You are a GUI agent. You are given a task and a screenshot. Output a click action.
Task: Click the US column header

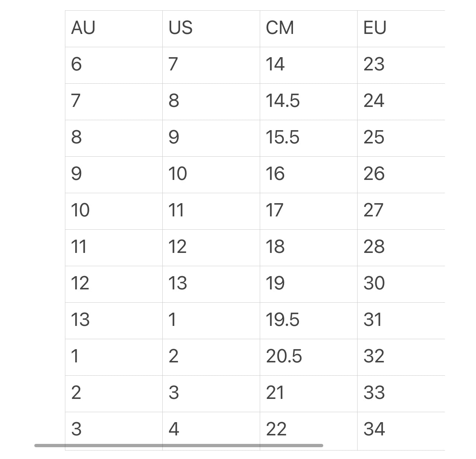[180, 28]
